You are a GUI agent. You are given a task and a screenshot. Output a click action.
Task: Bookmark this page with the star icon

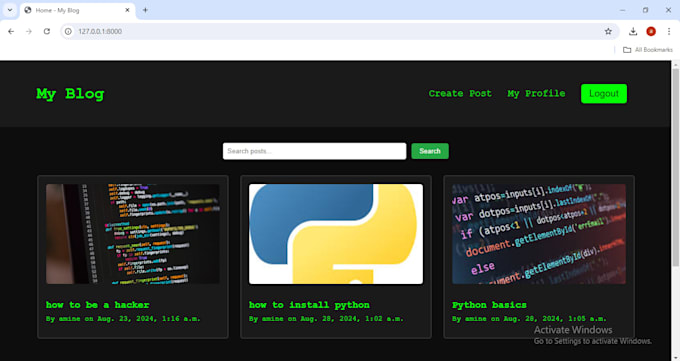608,31
